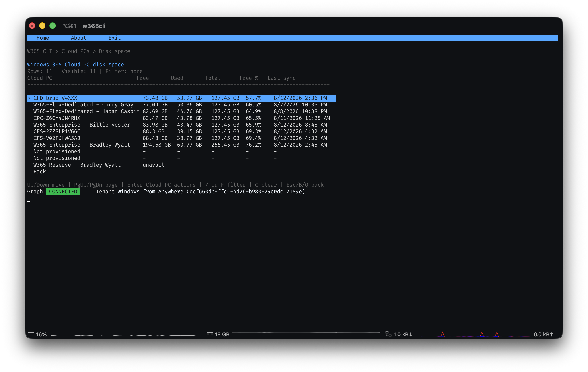The width and height of the screenshot is (588, 372).
Task: Click the 13 GB memory reading
Action: tap(222, 334)
